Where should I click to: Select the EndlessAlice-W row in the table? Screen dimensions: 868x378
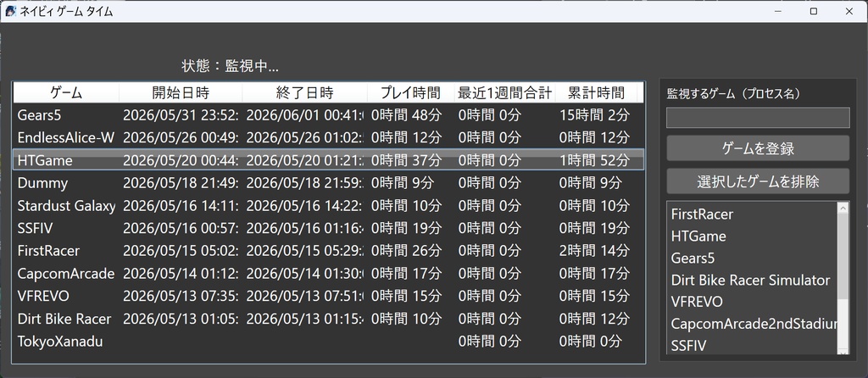pos(329,137)
